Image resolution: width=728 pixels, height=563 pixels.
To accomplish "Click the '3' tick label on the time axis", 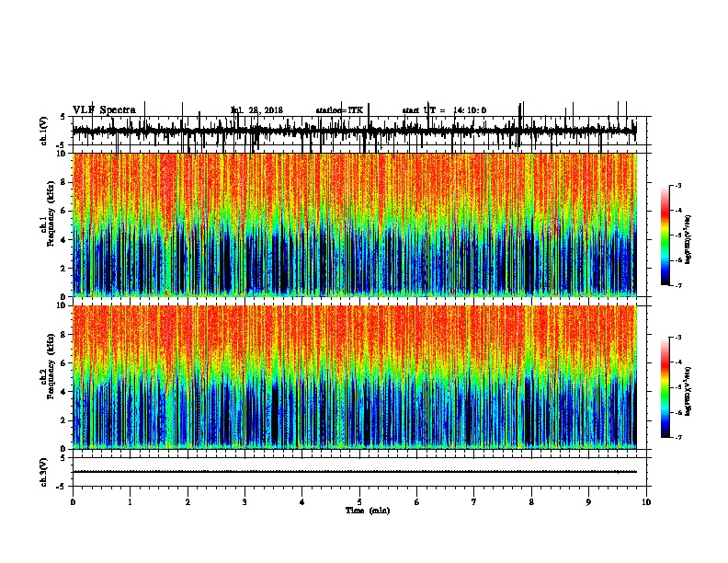I will [245, 502].
